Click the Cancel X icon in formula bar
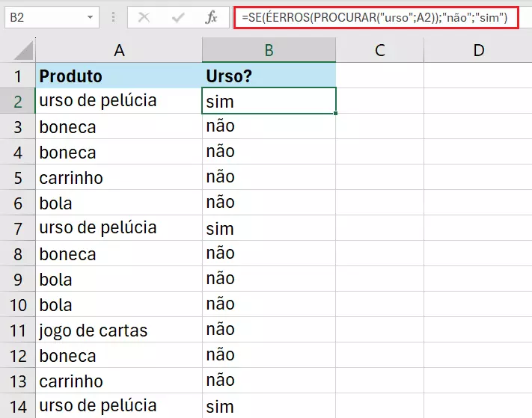The height and width of the screenshot is (418, 532). click(144, 16)
